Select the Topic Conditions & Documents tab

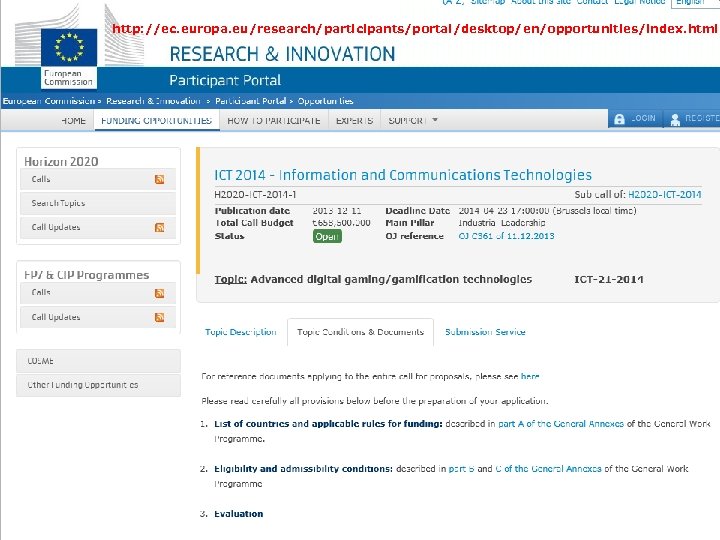(x=360, y=332)
